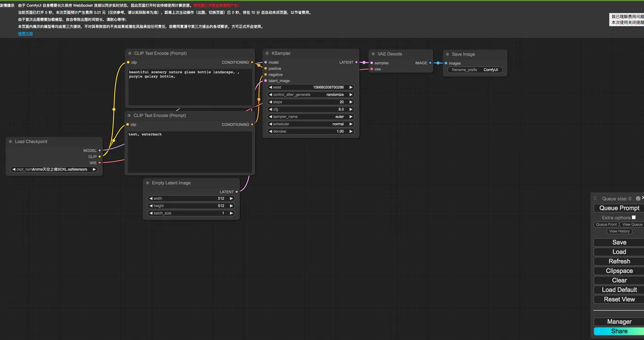Open the ckpt_name checkpoint selector
The height and width of the screenshot is (340, 644).
(x=54, y=170)
